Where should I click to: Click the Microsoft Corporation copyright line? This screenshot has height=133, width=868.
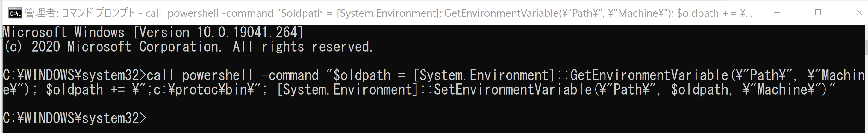pyautogui.click(x=188, y=47)
